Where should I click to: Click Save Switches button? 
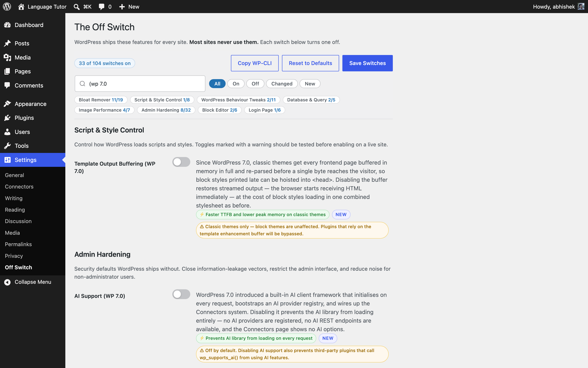coord(367,63)
